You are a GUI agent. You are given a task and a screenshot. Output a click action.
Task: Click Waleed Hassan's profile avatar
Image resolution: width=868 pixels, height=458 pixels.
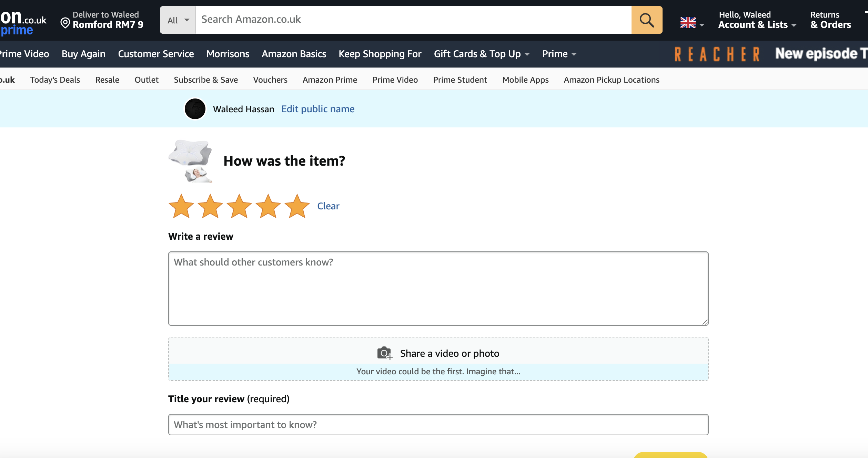[195, 109]
